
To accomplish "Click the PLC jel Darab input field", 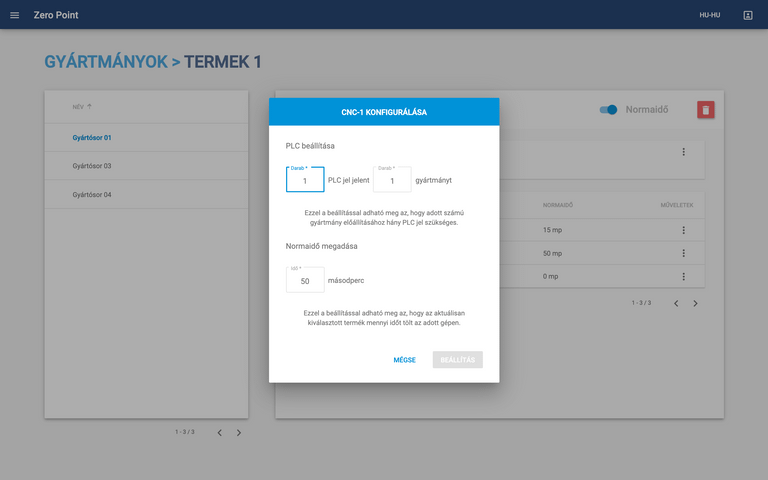I will (305, 181).
